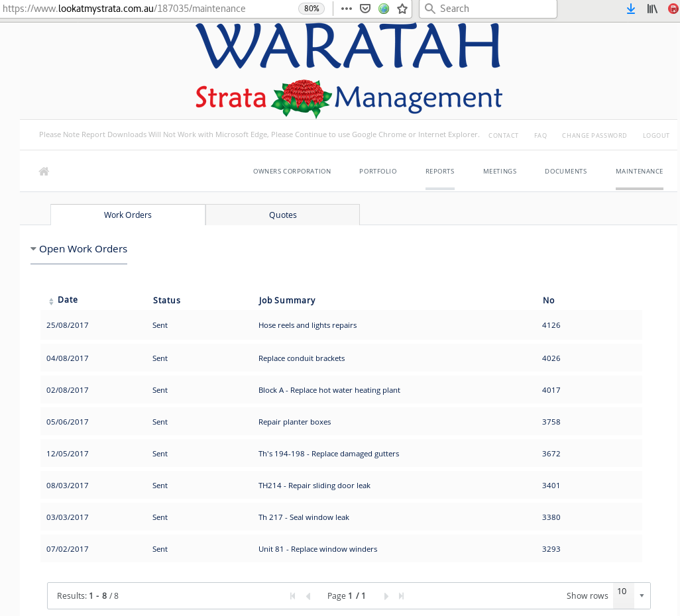Open the Meetings menu
This screenshot has height=616, width=680.
[x=500, y=172]
